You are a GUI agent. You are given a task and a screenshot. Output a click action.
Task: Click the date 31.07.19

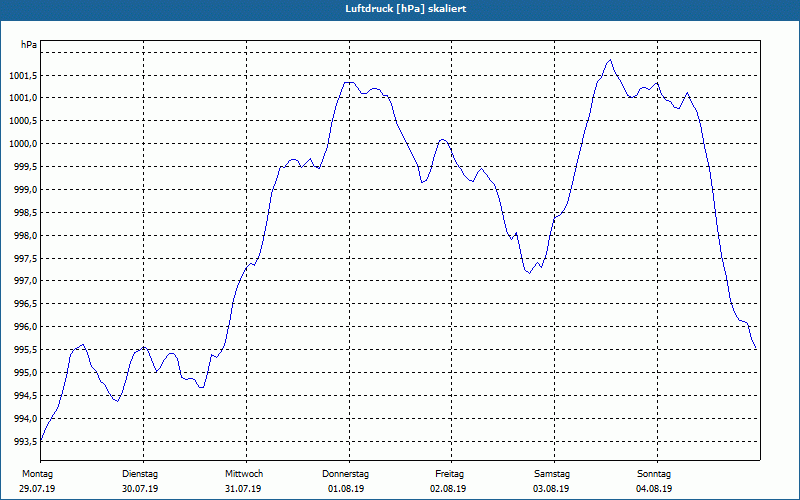click(x=243, y=489)
